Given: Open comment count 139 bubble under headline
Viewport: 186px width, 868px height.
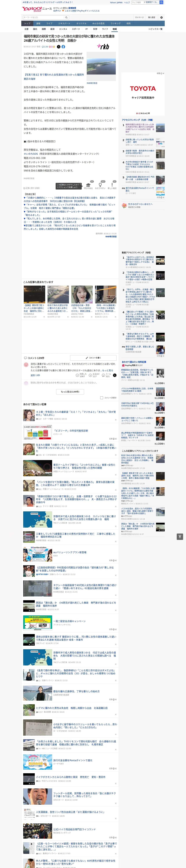Looking at the screenshot, I should coord(45,47).
